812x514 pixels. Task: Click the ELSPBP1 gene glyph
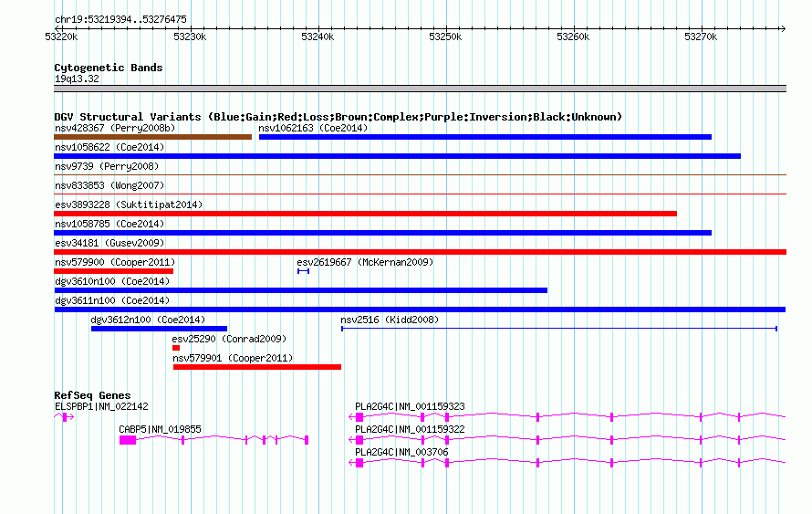coord(64,417)
